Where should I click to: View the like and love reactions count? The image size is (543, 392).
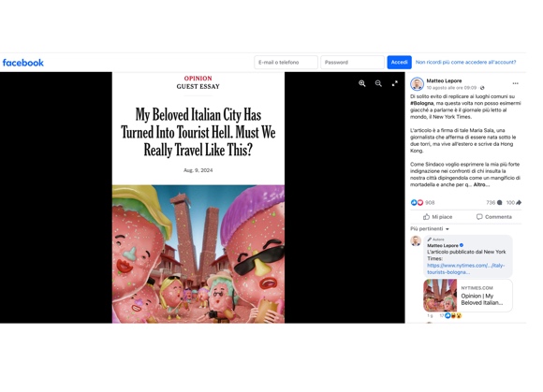click(x=422, y=202)
